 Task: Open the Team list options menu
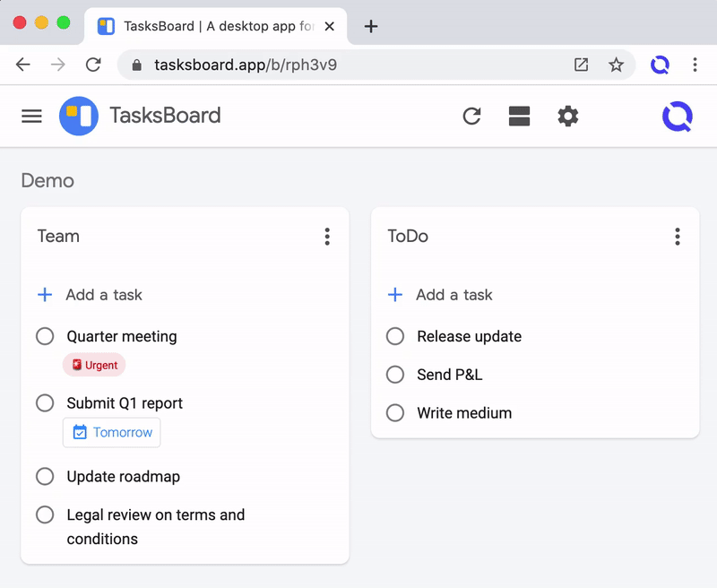[x=327, y=237]
